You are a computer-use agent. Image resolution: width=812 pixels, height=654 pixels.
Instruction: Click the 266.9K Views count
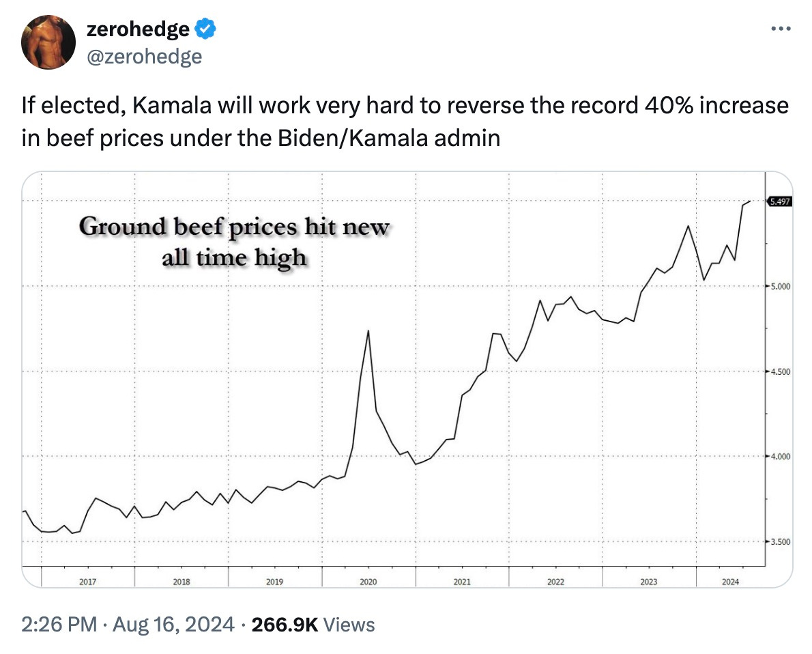tap(313, 625)
